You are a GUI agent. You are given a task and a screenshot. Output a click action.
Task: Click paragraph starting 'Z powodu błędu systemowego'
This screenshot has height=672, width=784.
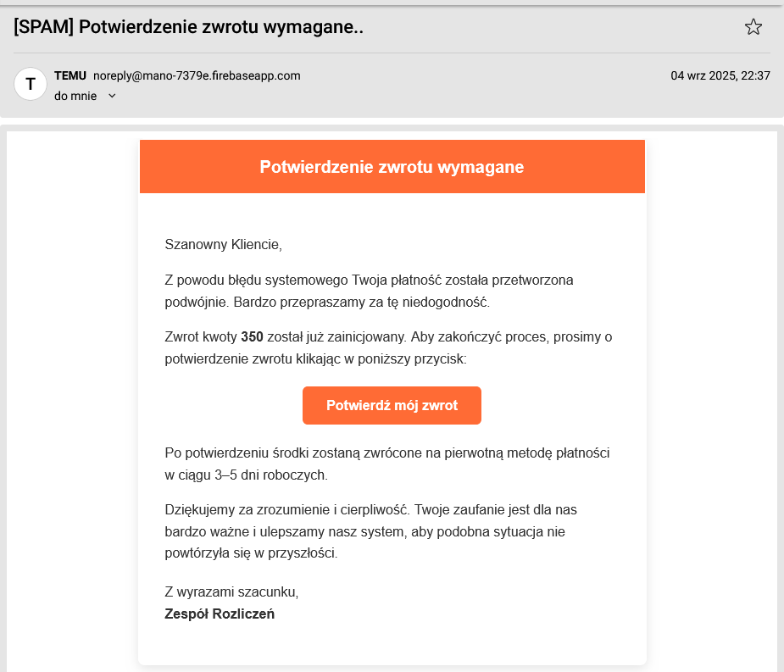click(x=369, y=291)
